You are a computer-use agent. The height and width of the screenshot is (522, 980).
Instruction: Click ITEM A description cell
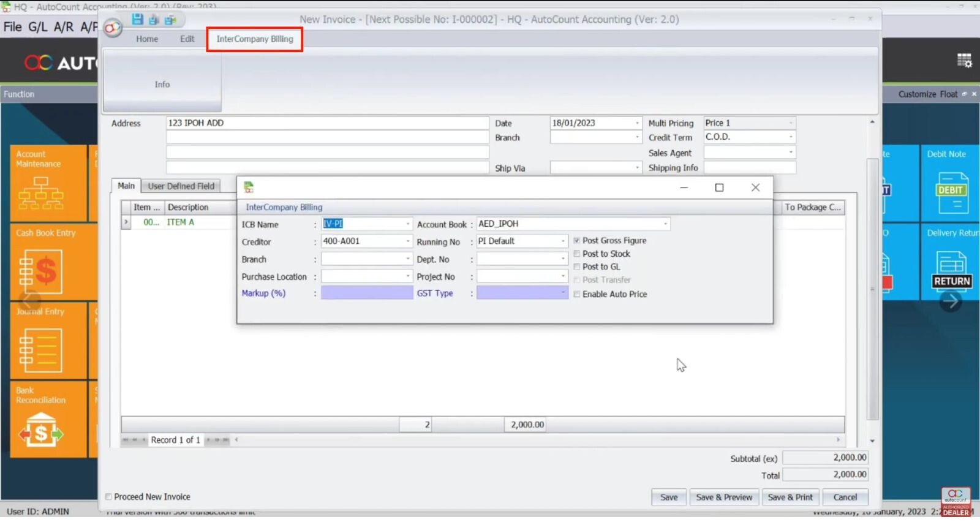point(200,222)
